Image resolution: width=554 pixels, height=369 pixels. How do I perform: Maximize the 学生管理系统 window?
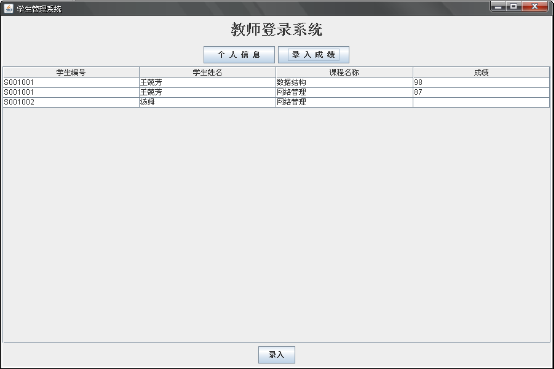point(514,7)
